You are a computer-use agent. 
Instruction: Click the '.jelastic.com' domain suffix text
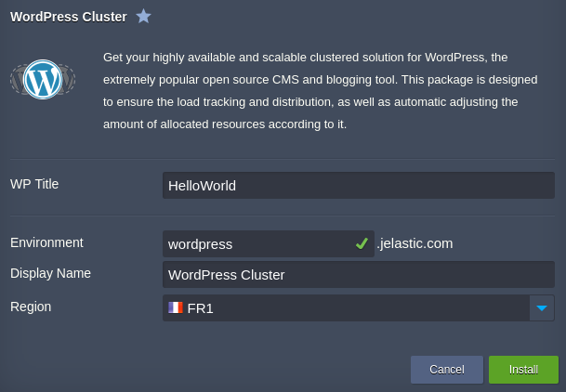415,243
